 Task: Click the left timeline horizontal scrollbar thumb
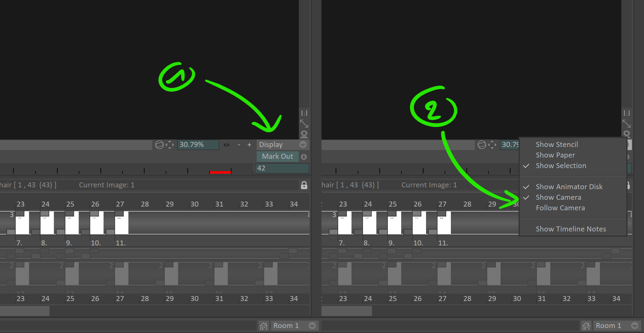[25, 311]
